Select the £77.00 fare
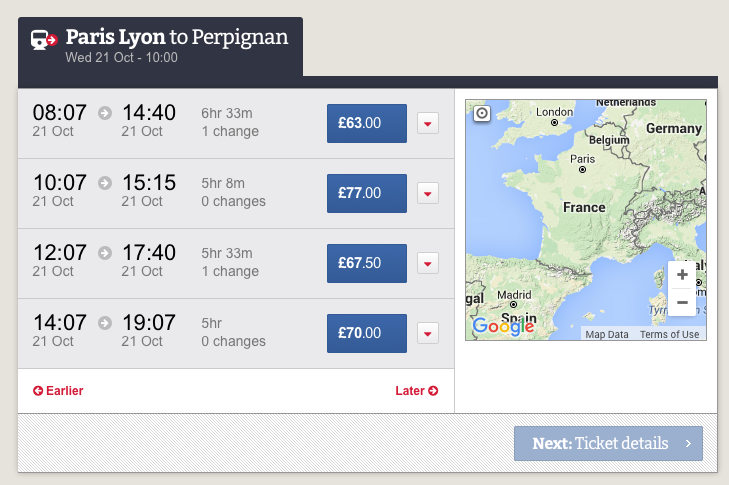This screenshot has height=485, width=729. pyautogui.click(x=367, y=194)
